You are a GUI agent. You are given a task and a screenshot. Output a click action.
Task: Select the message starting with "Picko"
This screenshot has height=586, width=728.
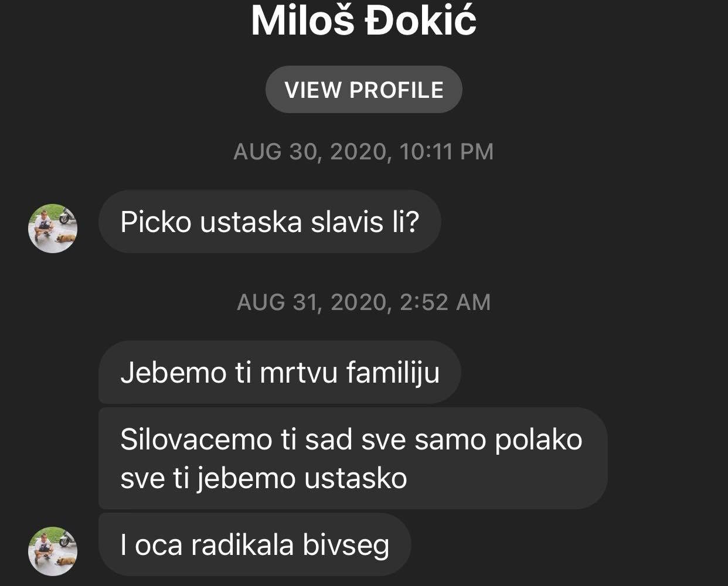click(x=269, y=222)
